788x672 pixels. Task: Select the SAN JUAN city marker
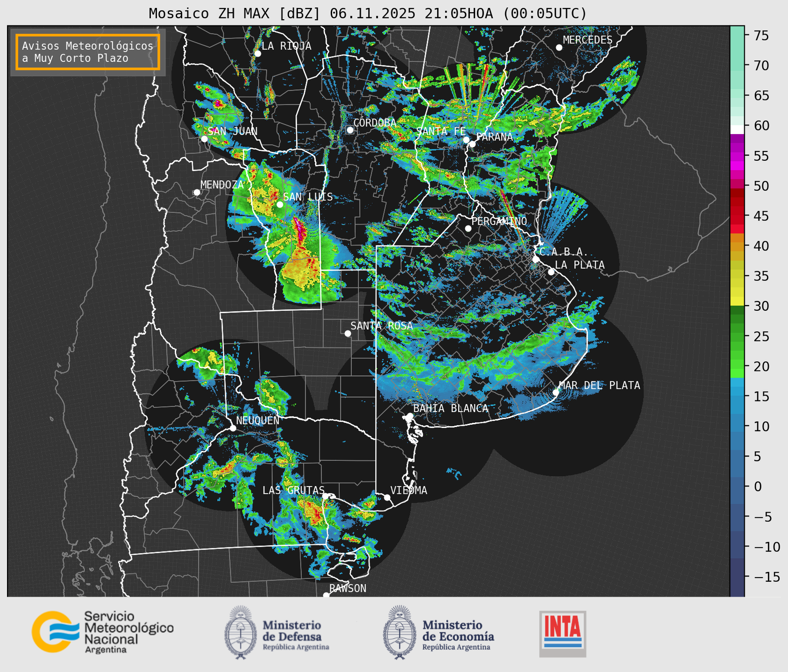tap(204, 139)
